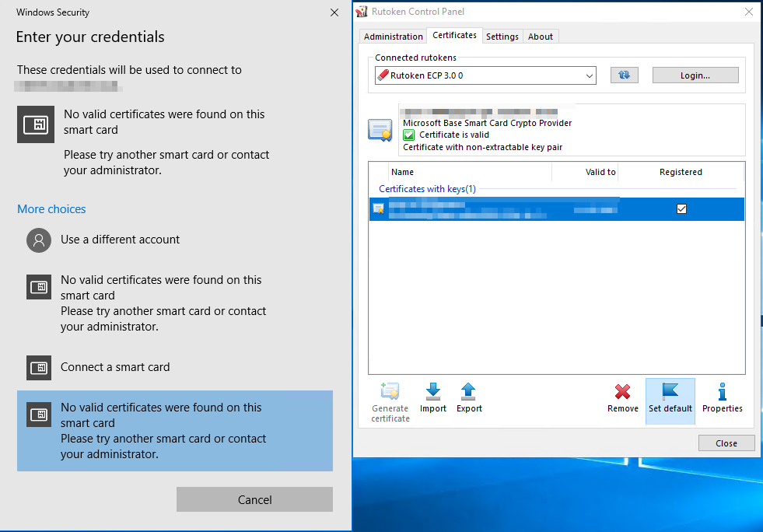This screenshot has width=763, height=532.
Task: Click the Login... button
Action: (695, 75)
